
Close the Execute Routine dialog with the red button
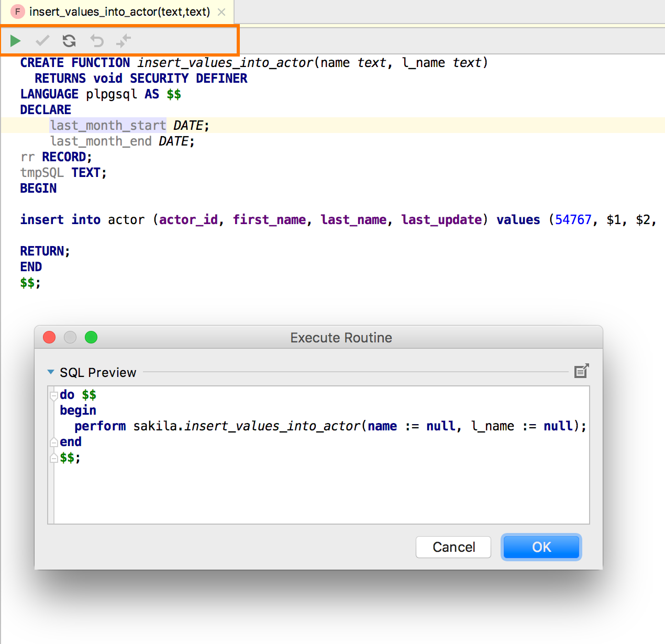(49, 337)
